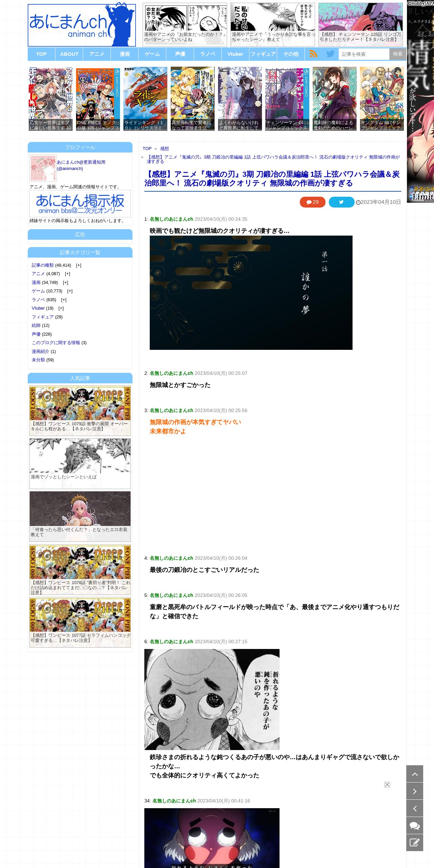Open ONE PIECE モノクロ版 105 cover

(98, 99)
